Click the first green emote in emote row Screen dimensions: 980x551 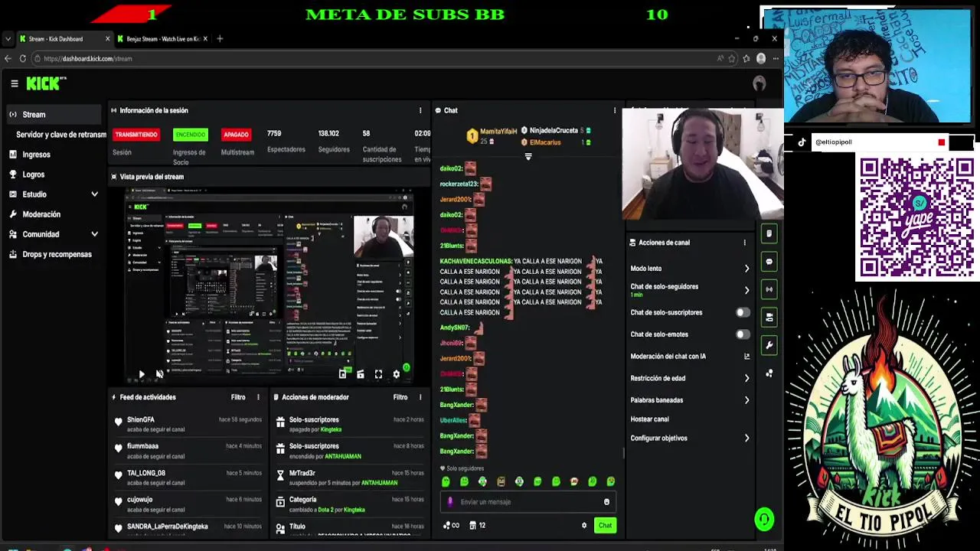coord(446,481)
